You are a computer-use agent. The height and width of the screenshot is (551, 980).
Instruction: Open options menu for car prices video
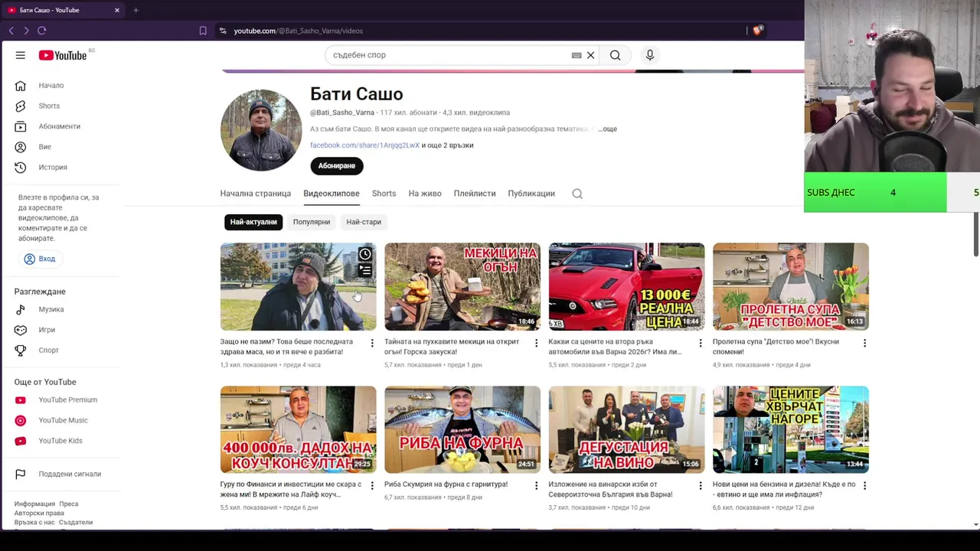tap(701, 344)
